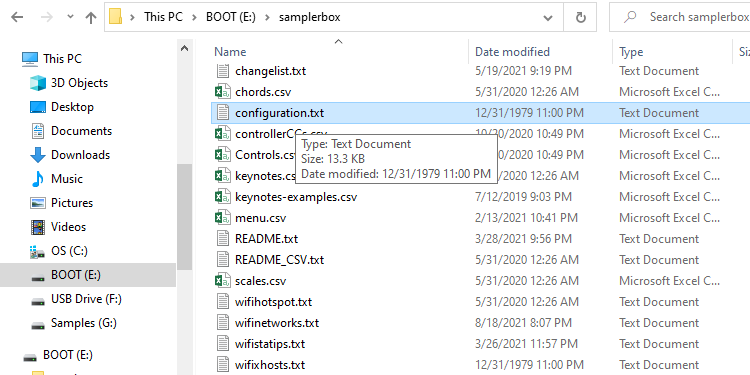Open Pictures in navigation pane
This screenshot has height=375, width=750.
tap(72, 202)
